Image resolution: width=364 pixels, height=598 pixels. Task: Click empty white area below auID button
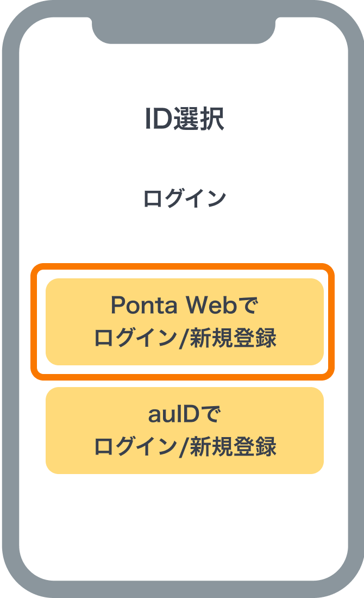tap(184, 522)
